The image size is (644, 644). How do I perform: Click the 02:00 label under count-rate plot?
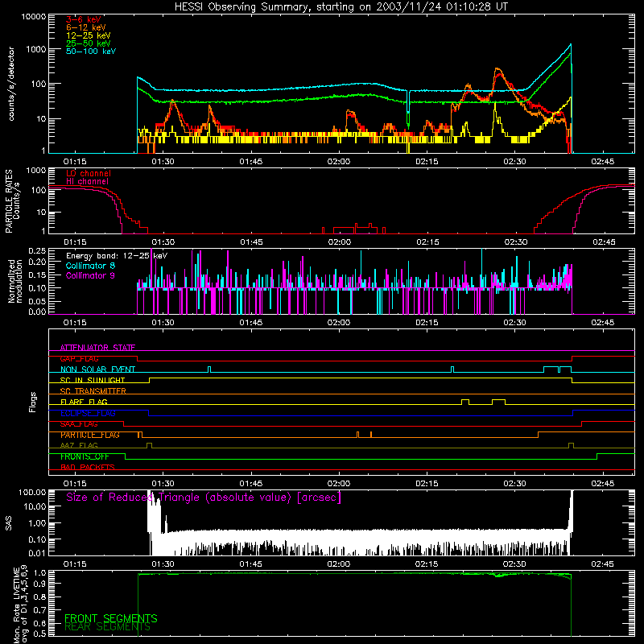pos(338,162)
